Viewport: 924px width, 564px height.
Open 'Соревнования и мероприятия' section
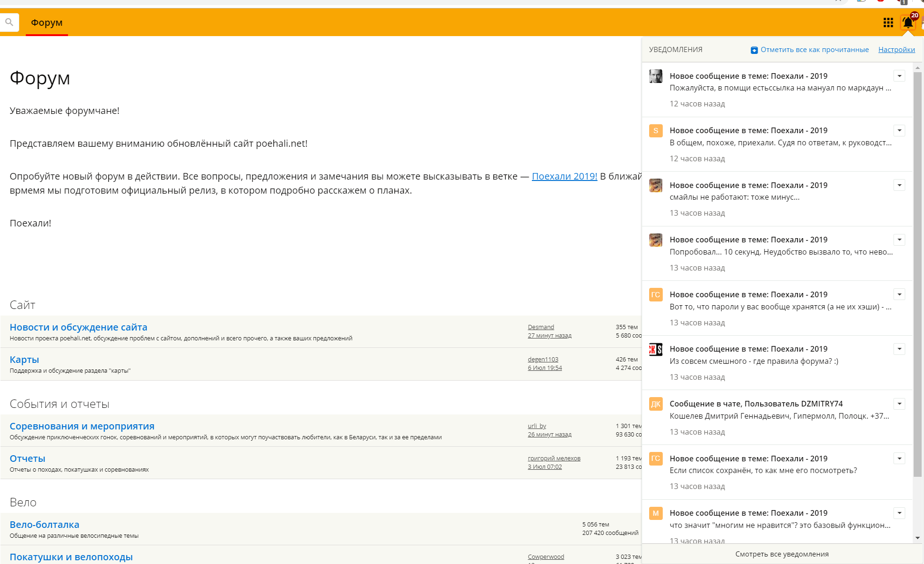pos(82,426)
